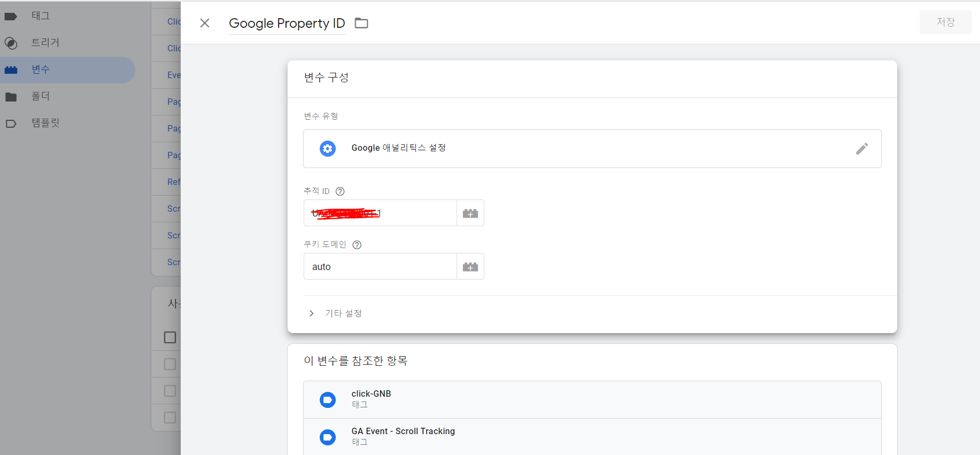Image resolution: width=980 pixels, height=455 pixels.
Task: Expand 기타 설정 section
Action: [336, 313]
